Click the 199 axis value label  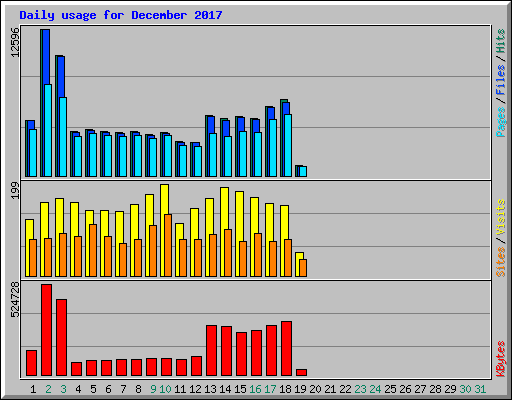(15, 191)
